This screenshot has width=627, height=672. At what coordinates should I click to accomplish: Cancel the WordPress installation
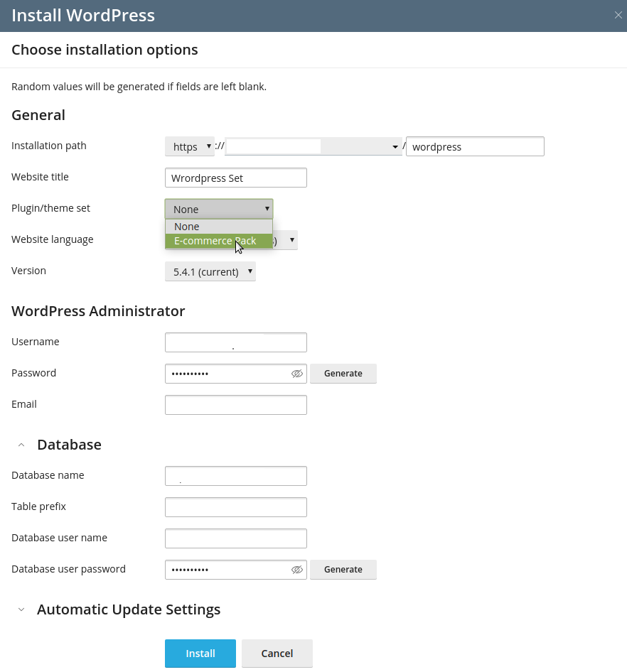(277, 654)
